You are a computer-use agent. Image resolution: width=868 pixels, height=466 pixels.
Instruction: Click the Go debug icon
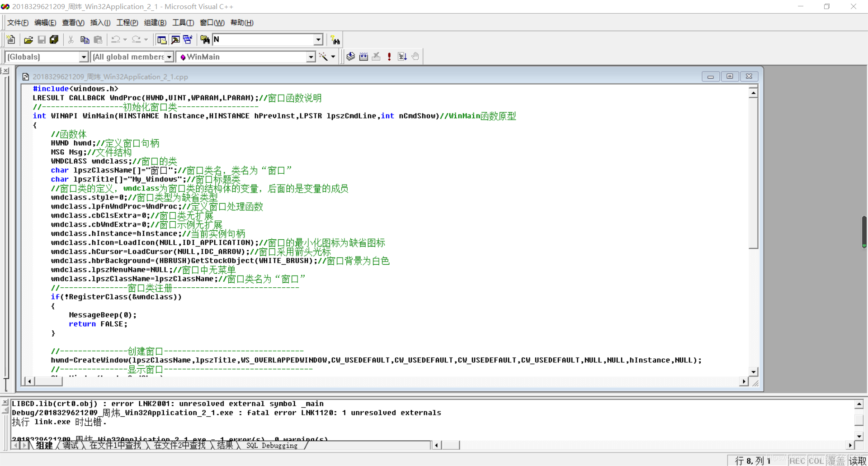click(402, 57)
